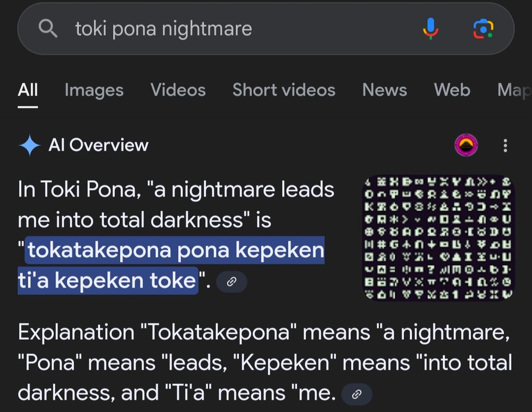Open the Videos search results tab

click(178, 90)
